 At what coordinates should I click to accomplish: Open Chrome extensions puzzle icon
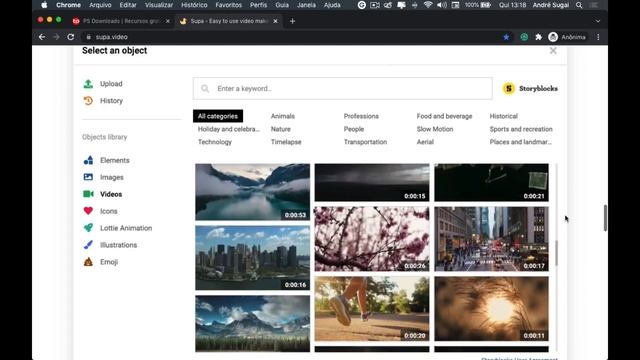pyautogui.click(x=538, y=37)
